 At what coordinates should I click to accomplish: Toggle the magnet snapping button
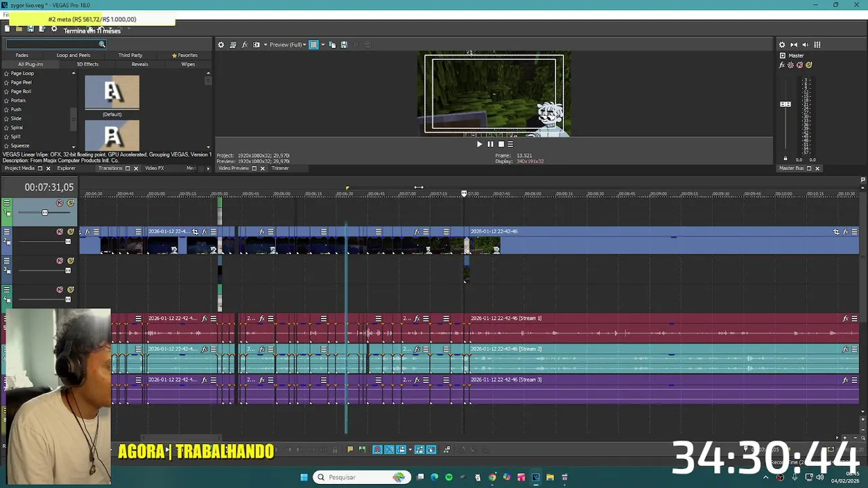pos(378,449)
